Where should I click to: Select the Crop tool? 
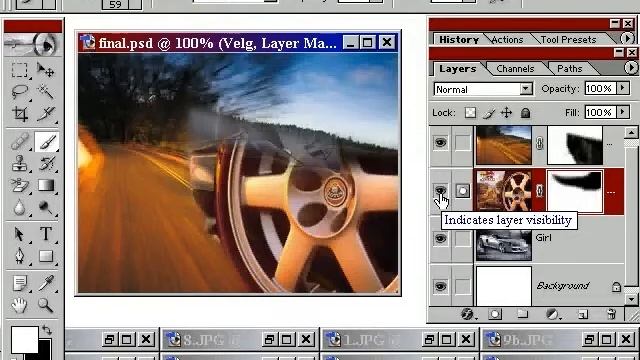19,114
